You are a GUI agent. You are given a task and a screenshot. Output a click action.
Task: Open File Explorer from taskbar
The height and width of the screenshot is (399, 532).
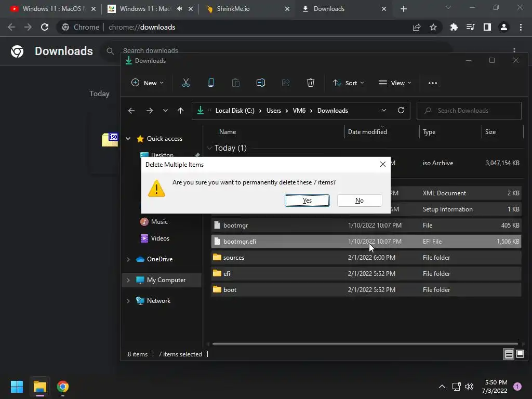click(x=39, y=387)
